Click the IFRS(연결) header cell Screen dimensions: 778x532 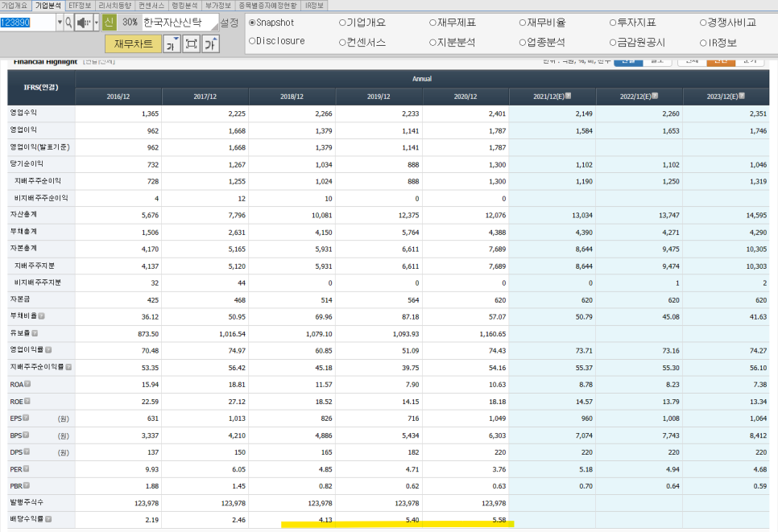(41, 87)
